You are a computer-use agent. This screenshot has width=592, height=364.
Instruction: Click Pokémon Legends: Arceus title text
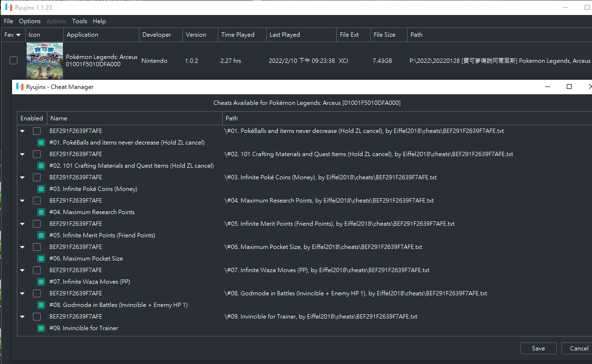click(102, 57)
